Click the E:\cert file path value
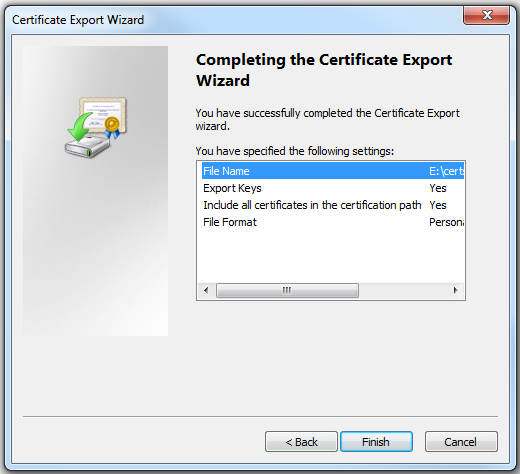Image resolution: width=520 pixels, height=474 pixels. [x=446, y=171]
